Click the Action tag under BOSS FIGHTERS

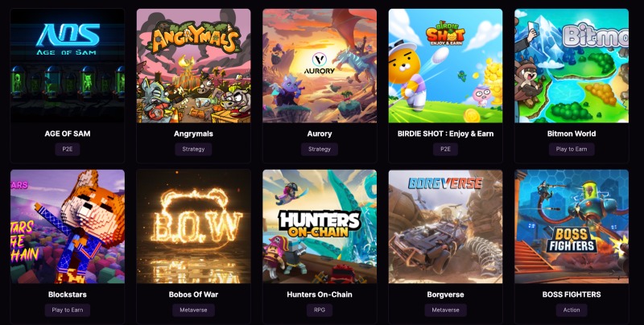click(572, 310)
